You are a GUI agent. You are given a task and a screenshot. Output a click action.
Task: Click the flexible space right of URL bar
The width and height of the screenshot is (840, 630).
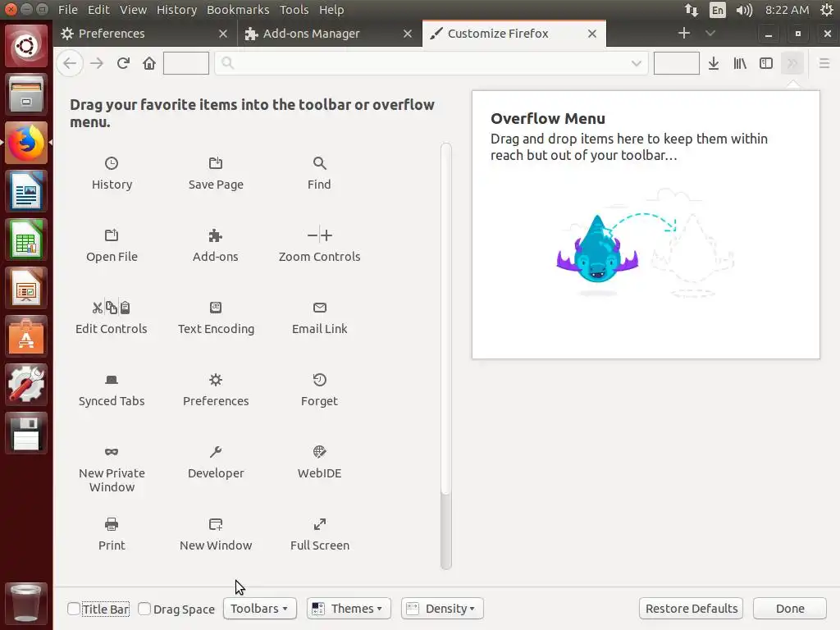pyautogui.click(x=676, y=63)
